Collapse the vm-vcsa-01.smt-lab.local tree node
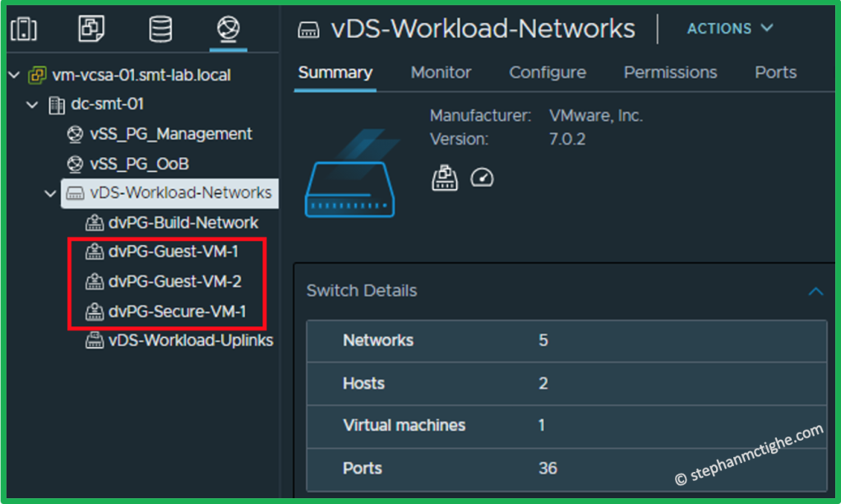 click(14, 76)
